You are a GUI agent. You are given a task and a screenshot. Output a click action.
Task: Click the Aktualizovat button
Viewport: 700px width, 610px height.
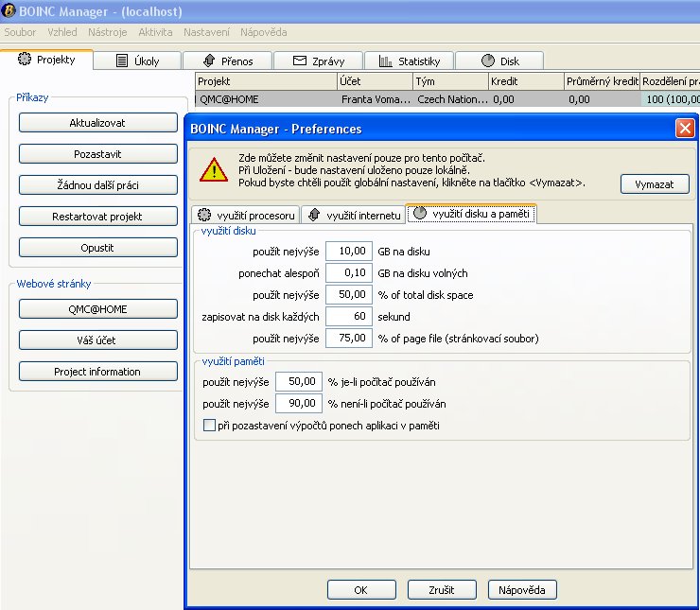tap(97, 123)
